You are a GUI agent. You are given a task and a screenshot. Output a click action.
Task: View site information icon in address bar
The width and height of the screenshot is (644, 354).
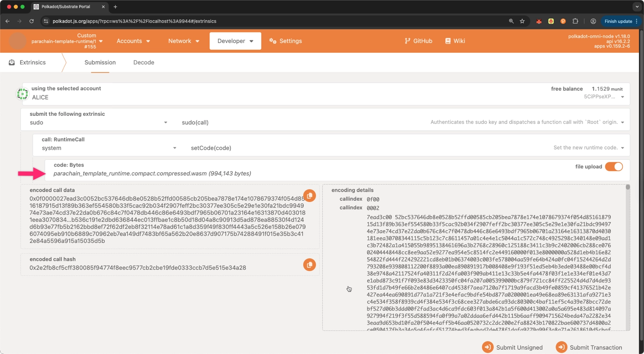click(46, 21)
